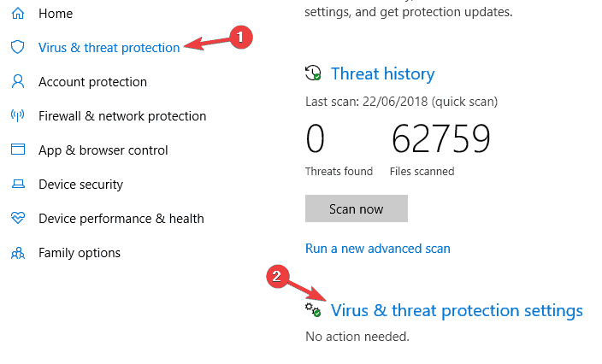Image resolution: width=602 pixels, height=364 pixels.
Task: Click the Firewall & network antenna icon
Action: coord(18,116)
